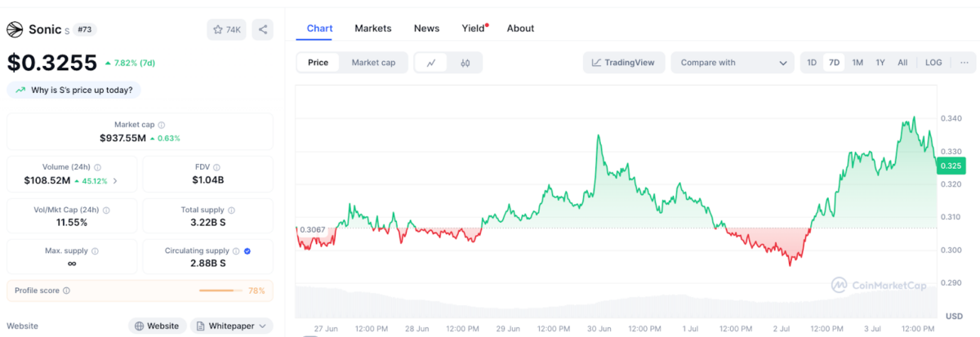Toggle LOG scale on chart
980x337 pixels.
[x=933, y=63]
